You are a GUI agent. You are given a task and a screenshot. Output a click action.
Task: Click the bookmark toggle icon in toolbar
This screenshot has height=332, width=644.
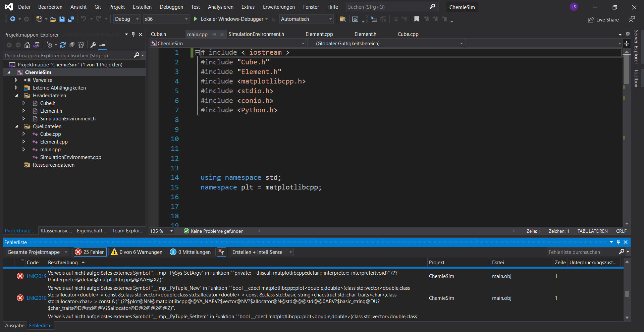[417, 19]
